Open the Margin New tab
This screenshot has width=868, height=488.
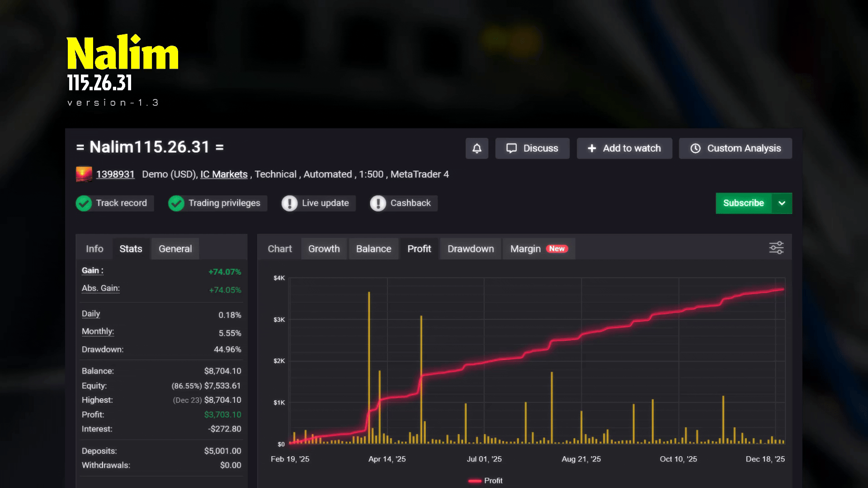(538, 249)
